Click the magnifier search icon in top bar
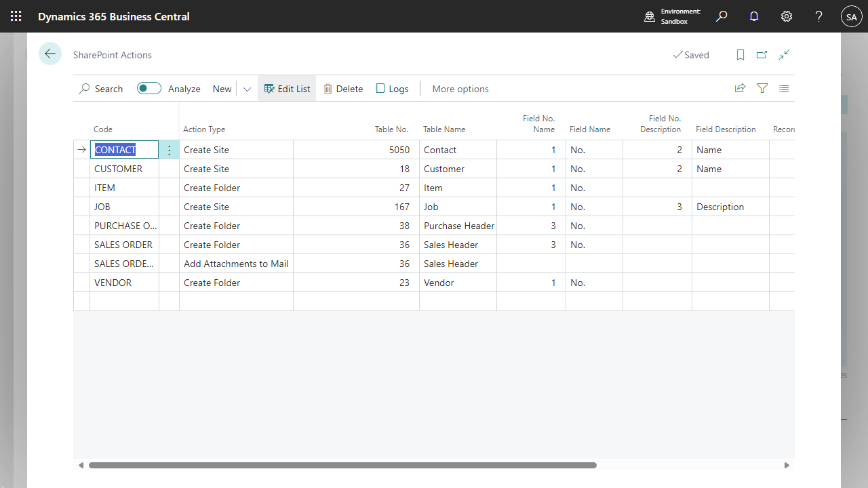Viewport: 868px width, 488px height. 722,16
